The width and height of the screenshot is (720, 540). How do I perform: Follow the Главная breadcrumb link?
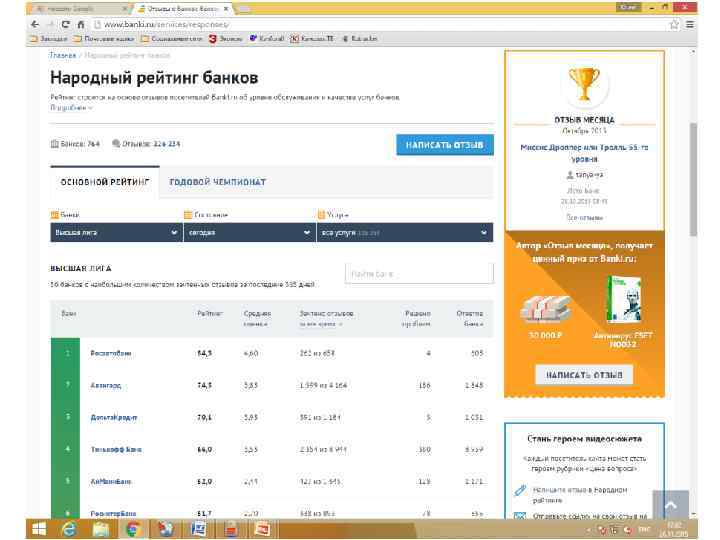pyautogui.click(x=63, y=55)
